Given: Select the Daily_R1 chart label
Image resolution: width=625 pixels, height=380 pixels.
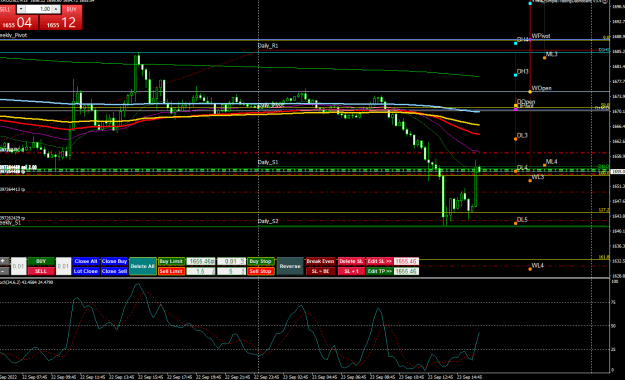Looking at the screenshot, I should (268, 45).
